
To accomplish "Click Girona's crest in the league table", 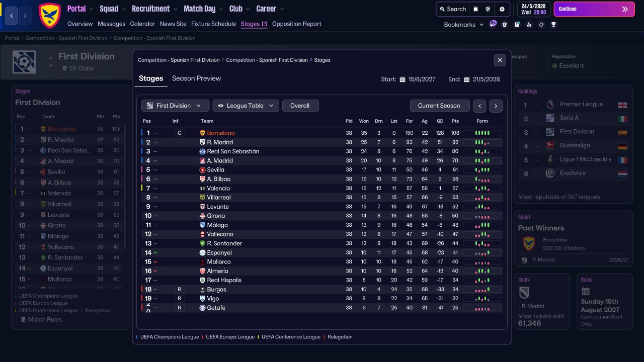I will (x=203, y=216).
